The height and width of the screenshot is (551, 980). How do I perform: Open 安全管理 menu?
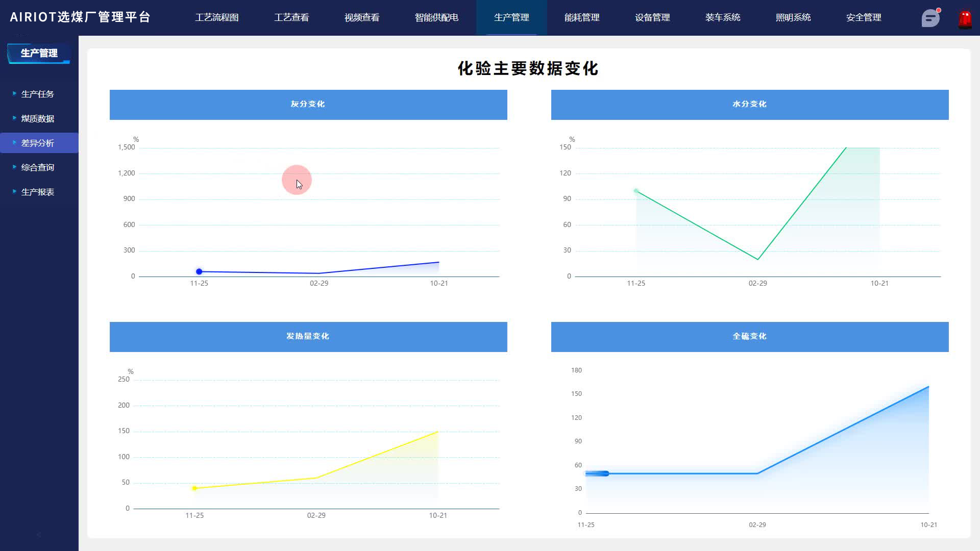864,17
